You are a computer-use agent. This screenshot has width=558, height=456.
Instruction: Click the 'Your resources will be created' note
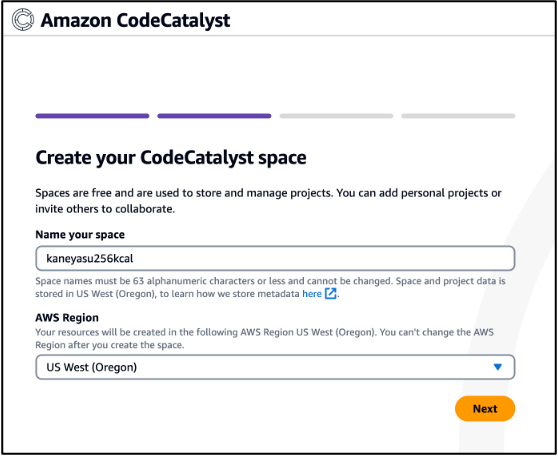coord(264,332)
